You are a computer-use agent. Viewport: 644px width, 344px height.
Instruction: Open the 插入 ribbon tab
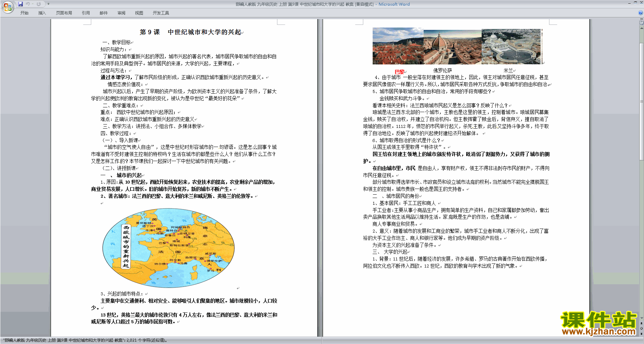pos(42,13)
